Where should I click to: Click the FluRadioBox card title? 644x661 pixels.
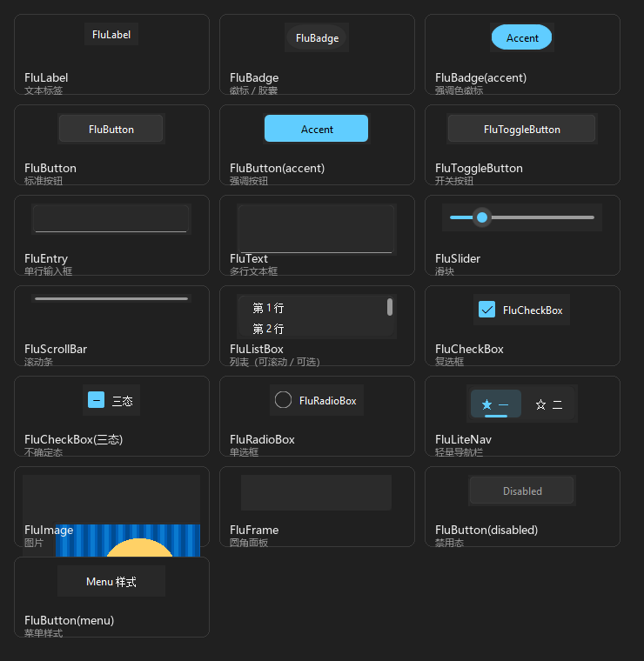pos(262,439)
